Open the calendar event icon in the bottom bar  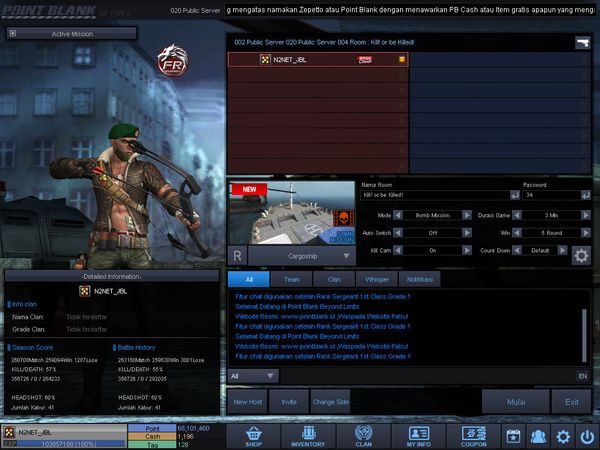coord(513,437)
